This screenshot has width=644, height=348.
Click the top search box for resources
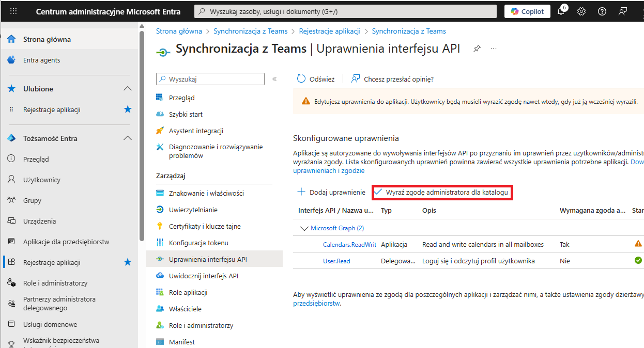(345, 11)
